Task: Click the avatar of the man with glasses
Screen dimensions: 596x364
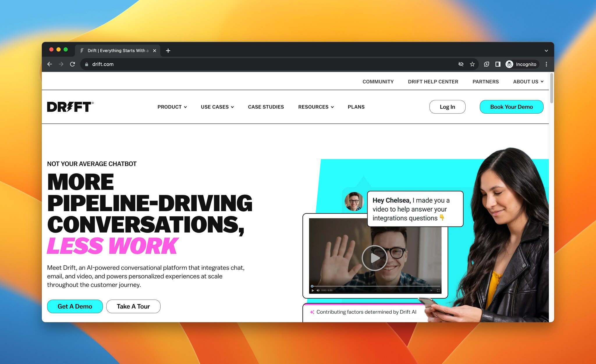Action: [354, 201]
